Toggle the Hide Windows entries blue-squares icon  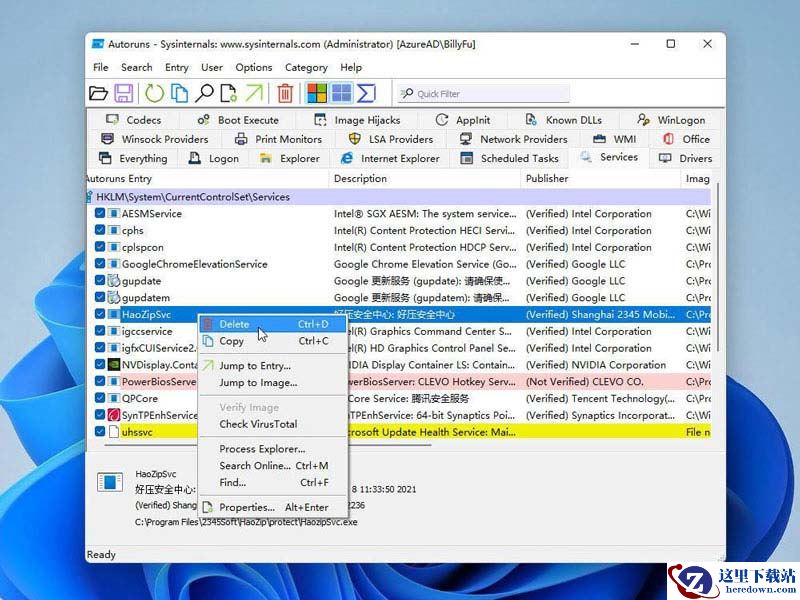point(341,93)
